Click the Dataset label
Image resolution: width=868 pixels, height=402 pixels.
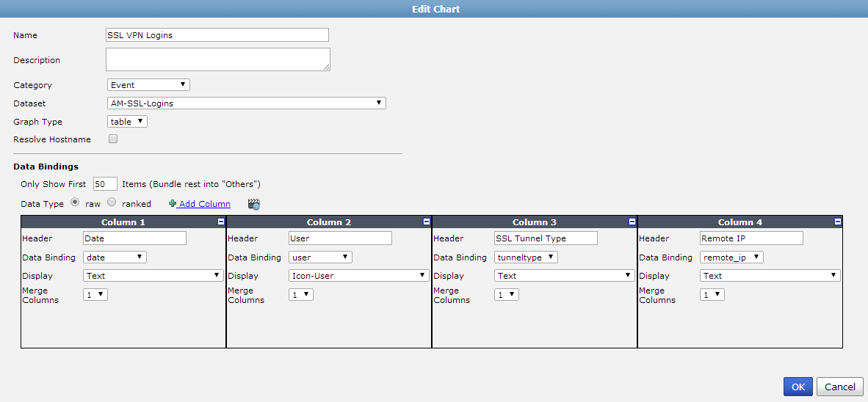click(29, 103)
